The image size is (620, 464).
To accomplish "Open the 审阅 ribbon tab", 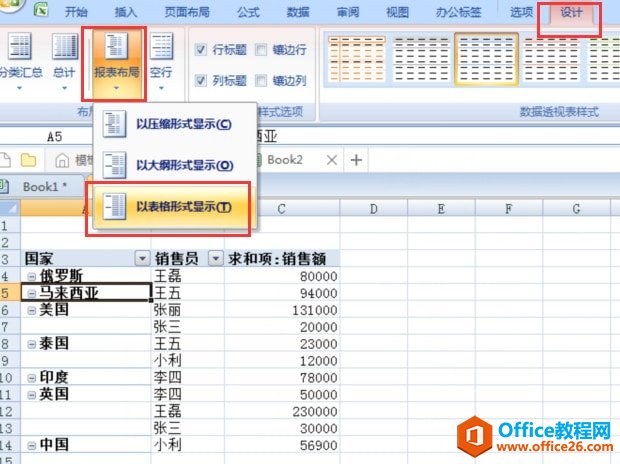I will pos(348,12).
